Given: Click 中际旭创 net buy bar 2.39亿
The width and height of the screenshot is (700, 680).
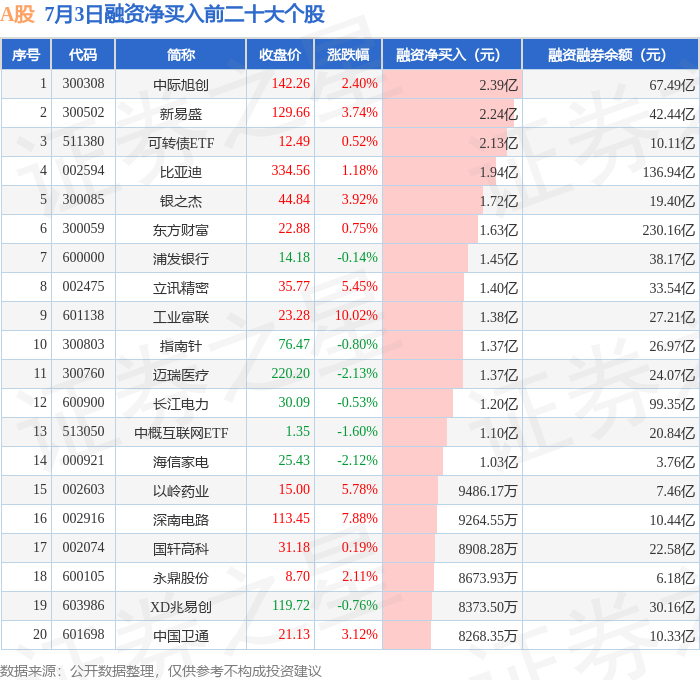Looking at the screenshot, I should 452,84.
